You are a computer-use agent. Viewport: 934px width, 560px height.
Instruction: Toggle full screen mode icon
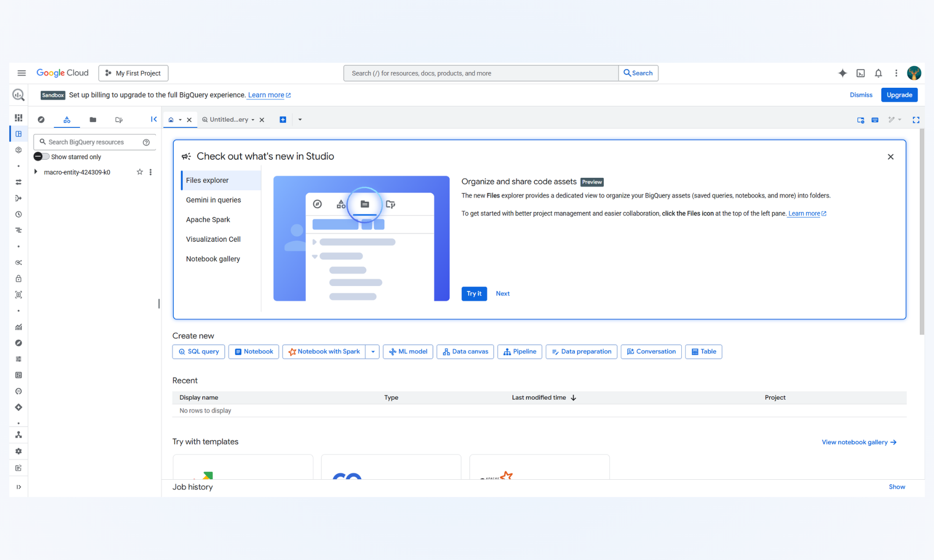[x=916, y=120]
